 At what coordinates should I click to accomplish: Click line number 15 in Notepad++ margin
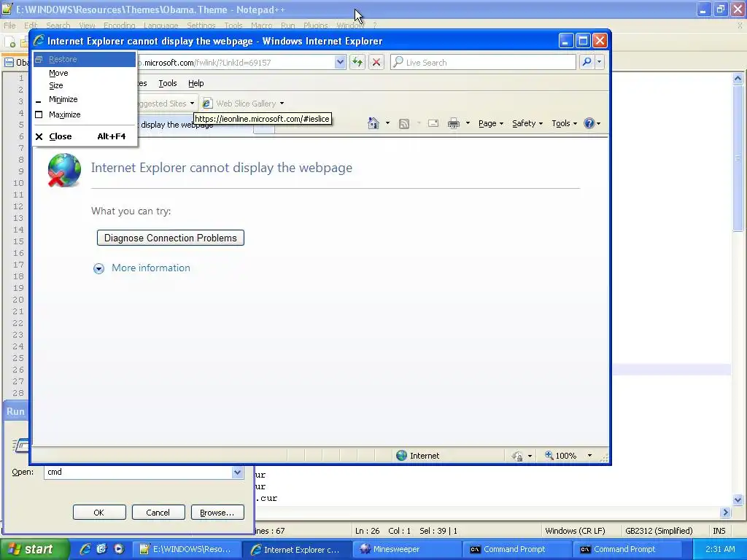point(18,241)
